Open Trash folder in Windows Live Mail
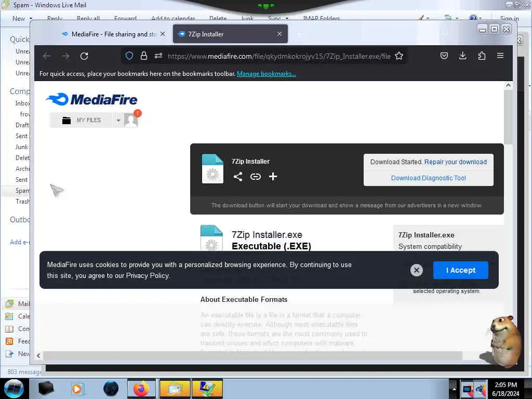Image resolution: width=532 pixels, height=399 pixels. [x=22, y=202]
